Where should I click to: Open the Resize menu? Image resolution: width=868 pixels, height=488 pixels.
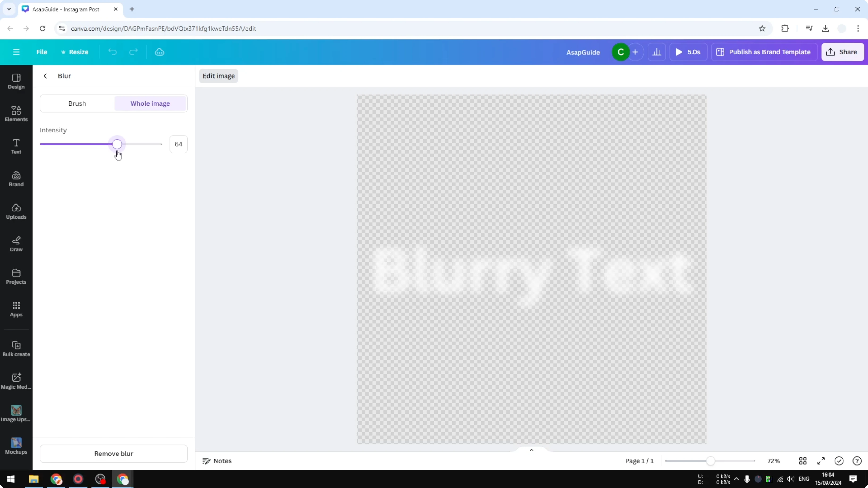pyautogui.click(x=75, y=52)
